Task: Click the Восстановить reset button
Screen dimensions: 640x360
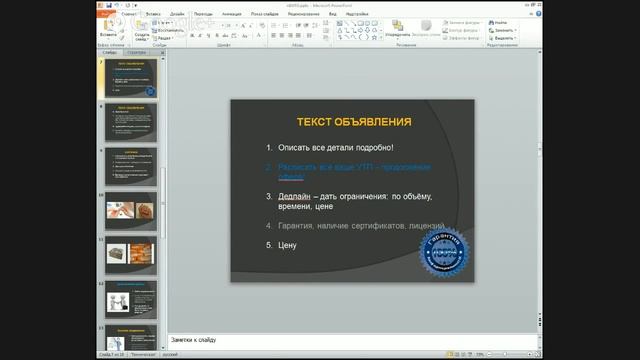Action: click(x=168, y=30)
